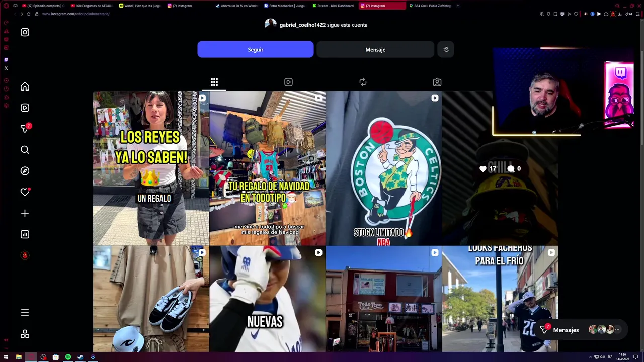Click volume icon in system tray

pyautogui.click(x=602, y=357)
